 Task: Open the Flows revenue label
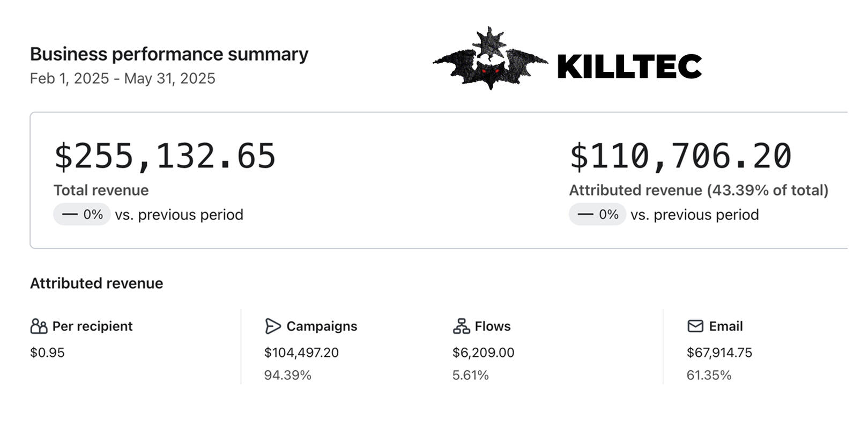[493, 326]
